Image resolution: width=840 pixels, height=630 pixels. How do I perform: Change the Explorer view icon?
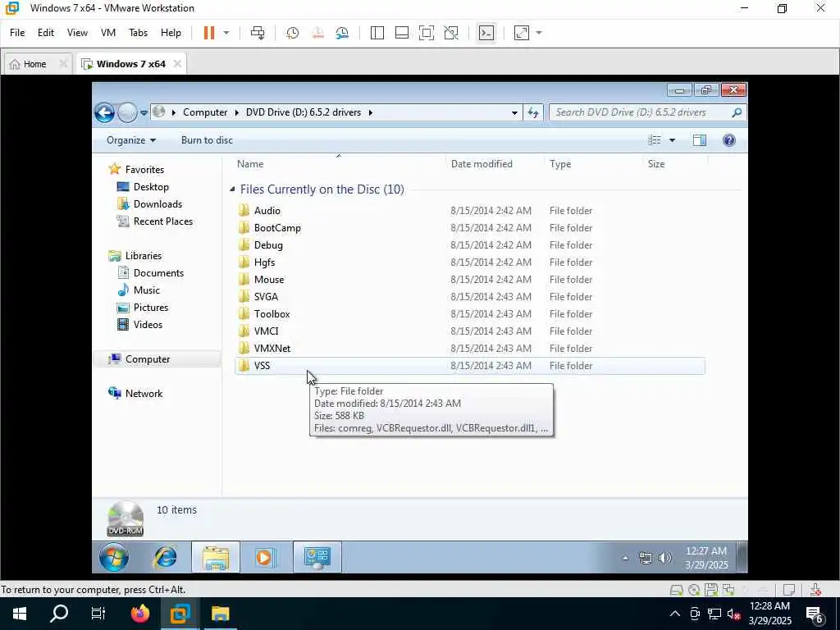pos(654,140)
